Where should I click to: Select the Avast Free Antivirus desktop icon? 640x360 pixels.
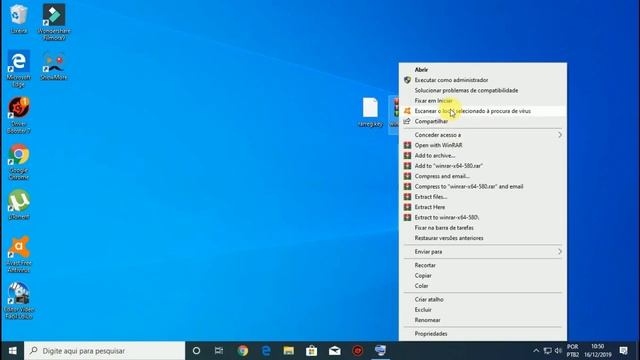(x=19, y=254)
